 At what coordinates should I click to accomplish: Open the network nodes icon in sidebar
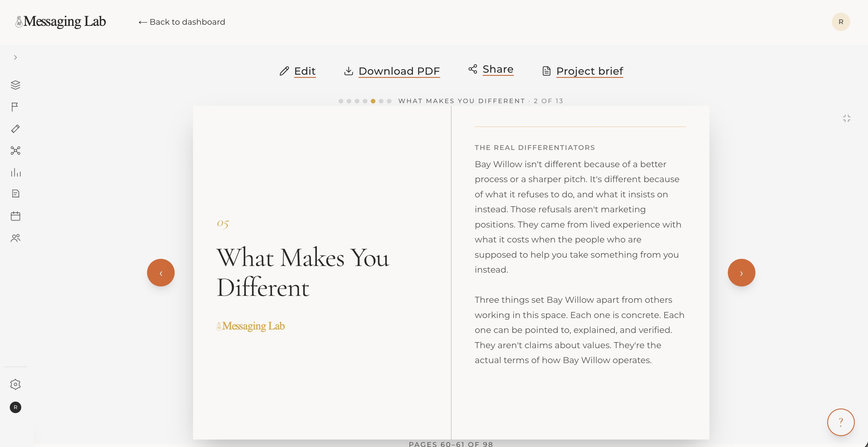(x=16, y=150)
